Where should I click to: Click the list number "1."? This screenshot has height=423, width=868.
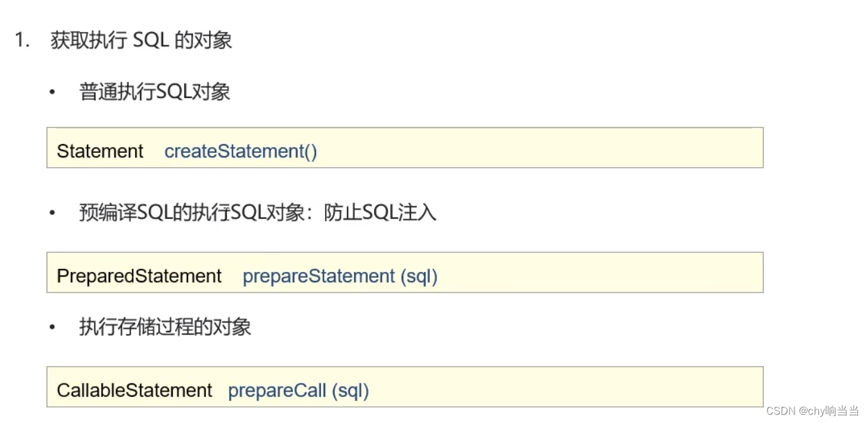[x=23, y=40]
